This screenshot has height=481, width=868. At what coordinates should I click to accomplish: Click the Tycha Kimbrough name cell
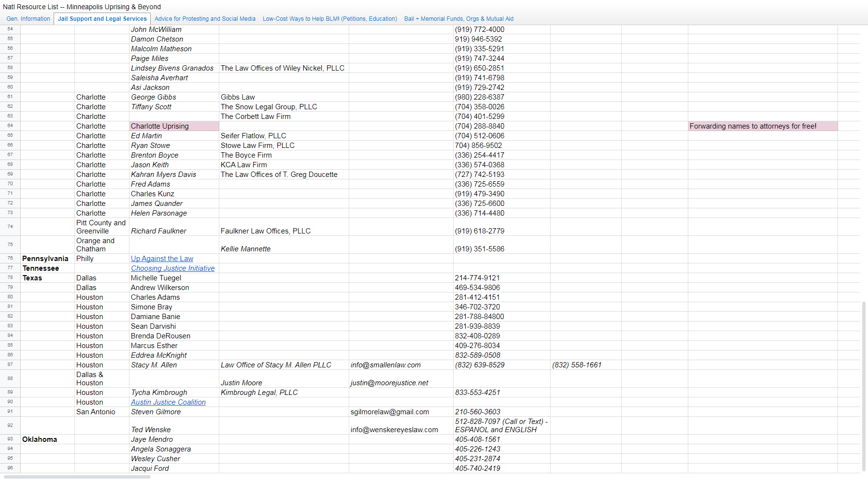tap(174, 393)
